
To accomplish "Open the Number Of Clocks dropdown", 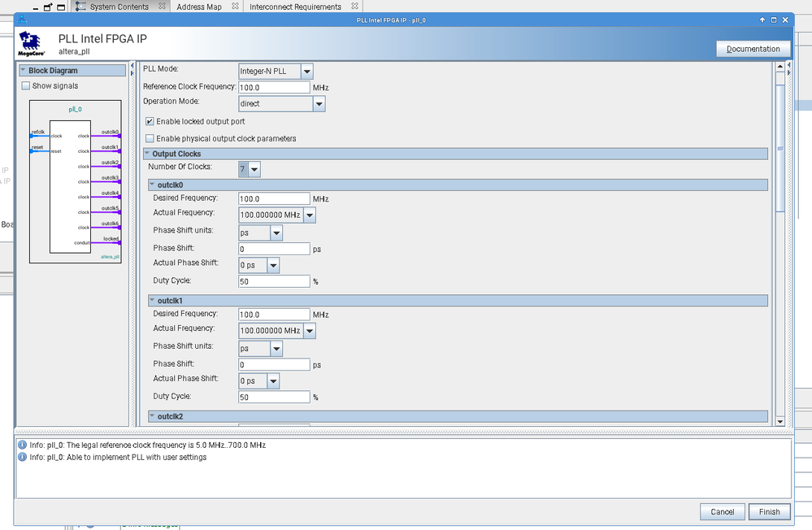I will click(254, 169).
